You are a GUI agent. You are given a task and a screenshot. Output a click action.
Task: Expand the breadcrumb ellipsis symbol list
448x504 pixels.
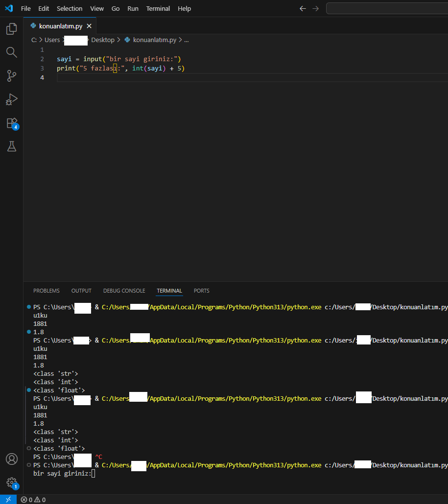click(186, 40)
